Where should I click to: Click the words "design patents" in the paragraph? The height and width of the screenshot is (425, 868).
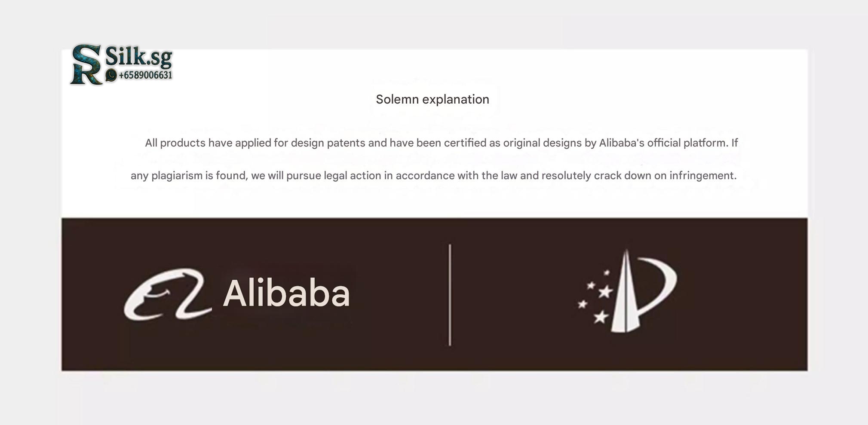328,143
